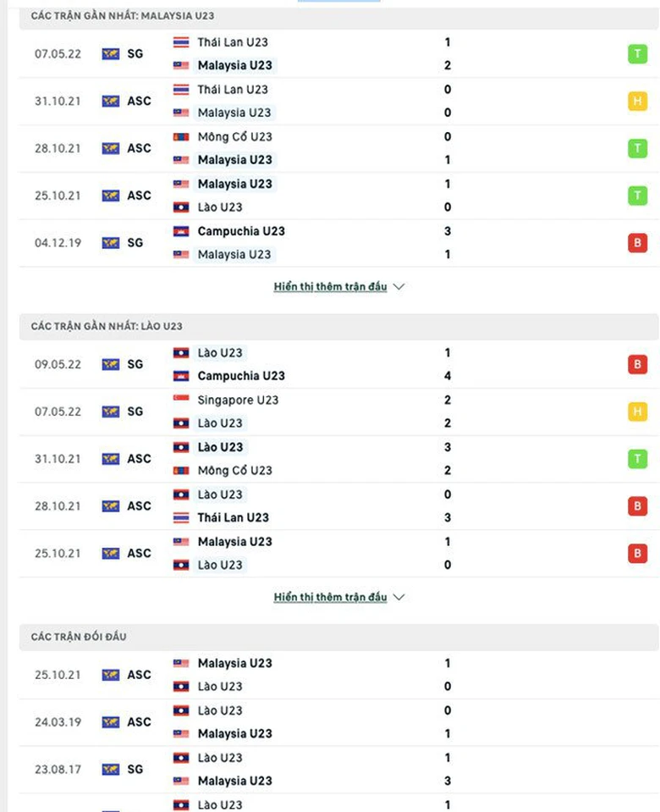Image resolution: width=660 pixels, height=812 pixels.
Task: Open Thái Lan U23 team in 28.10.21 Lào match
Action: click(x=233, y=517)
